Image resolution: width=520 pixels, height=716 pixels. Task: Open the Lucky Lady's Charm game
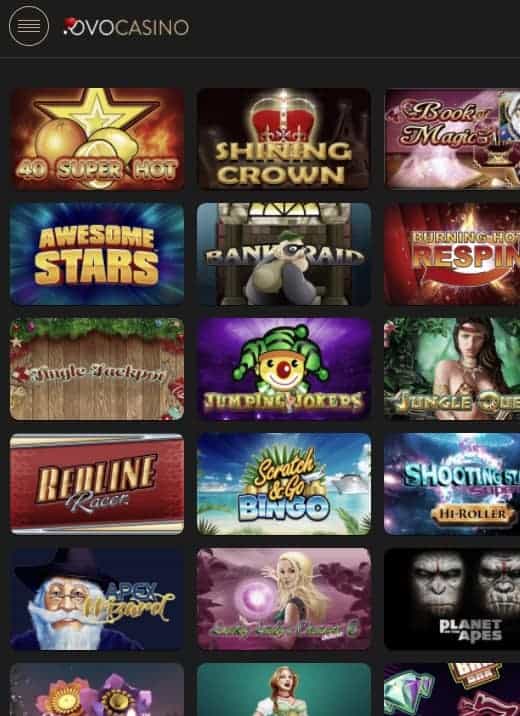tap(284, 599)
